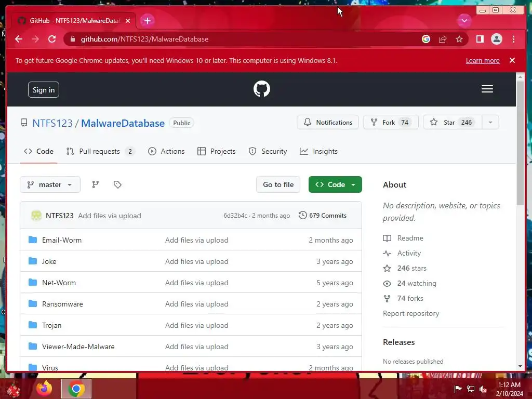This screenshot has height=399, width=532.
Task: Open the Trojan folder
Action: click(52, 325)
